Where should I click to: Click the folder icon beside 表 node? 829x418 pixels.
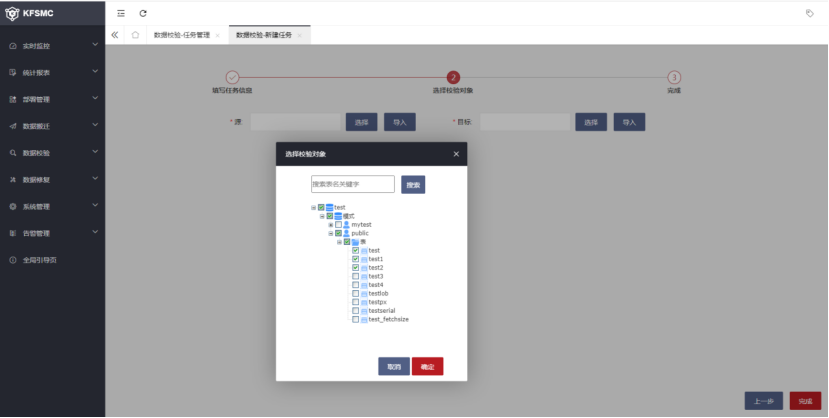(x=355, y=242)
